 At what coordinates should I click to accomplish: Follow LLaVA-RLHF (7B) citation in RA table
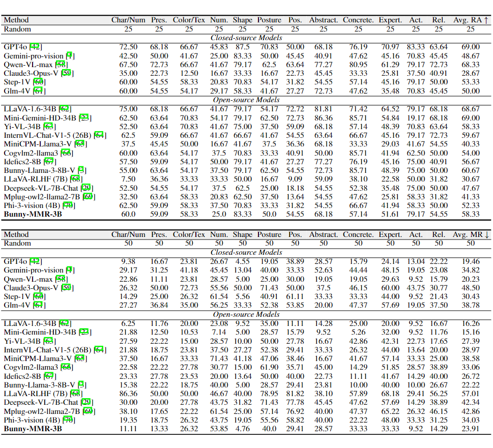(x=76, y=179)
